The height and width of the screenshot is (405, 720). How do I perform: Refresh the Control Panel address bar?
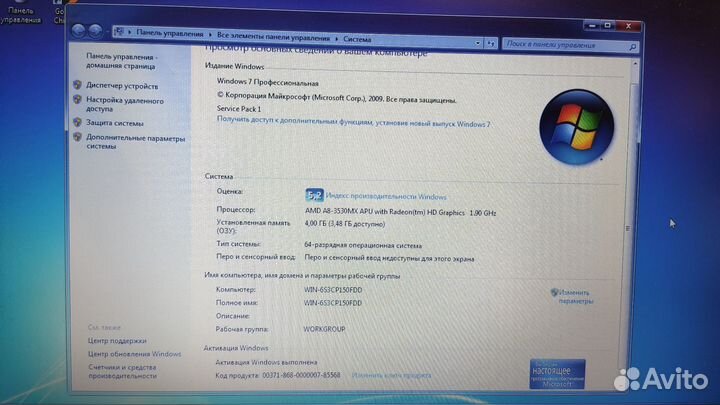click(x=491, y=44)
